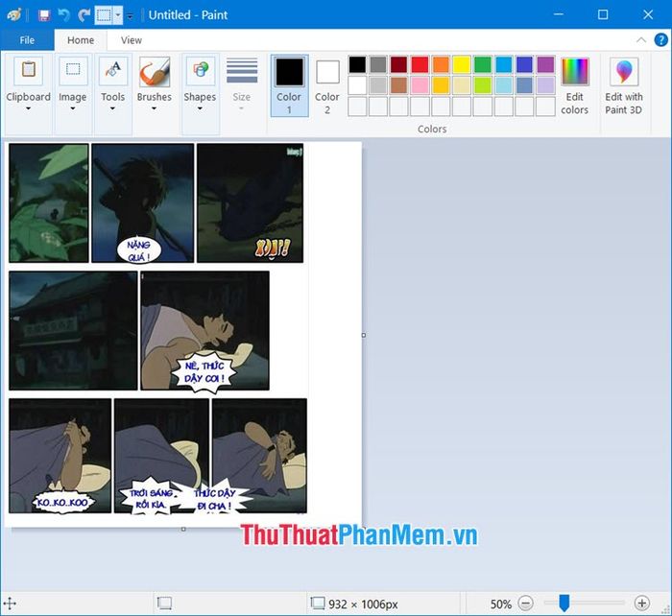Click the Clipboard paste icon
Viewport: 672px width, 616px height.
click(x=28, y=70)
